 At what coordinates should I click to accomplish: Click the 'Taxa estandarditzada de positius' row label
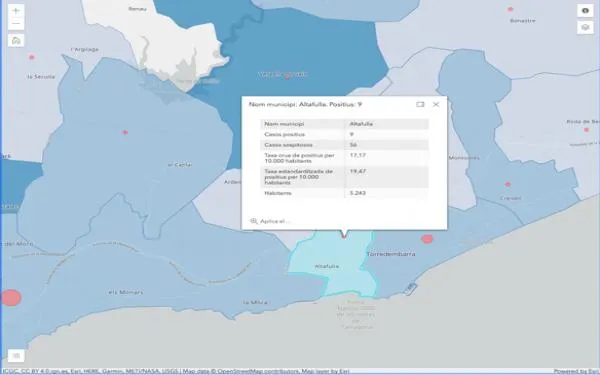pyautogui.click(x=298, y=177)
